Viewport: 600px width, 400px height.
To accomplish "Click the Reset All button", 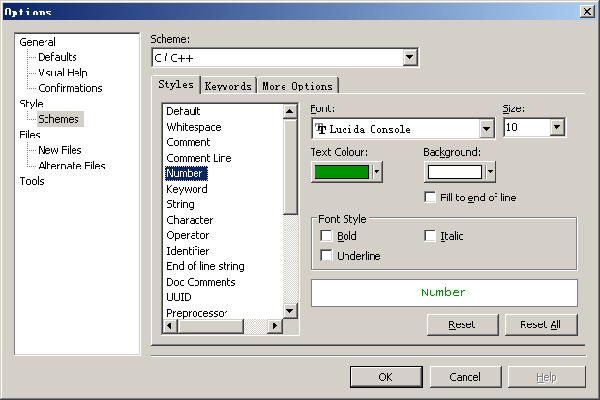I will [541, 324].
